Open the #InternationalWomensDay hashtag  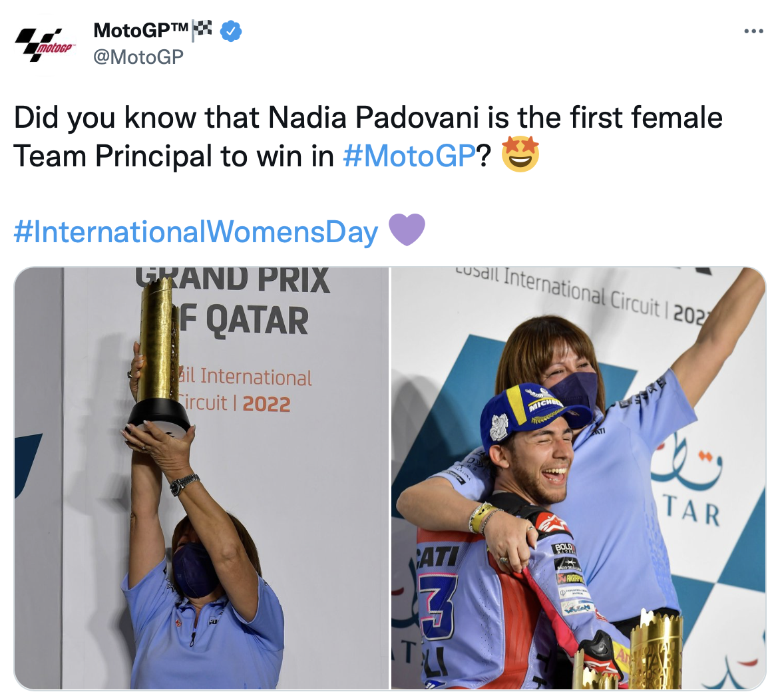[196, 232]
